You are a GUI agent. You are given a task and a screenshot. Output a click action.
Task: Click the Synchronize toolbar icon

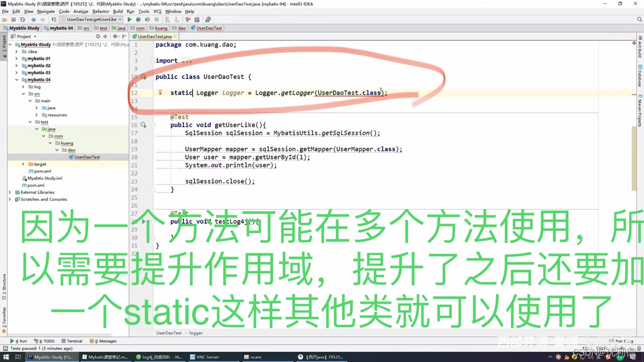tap(23, 20)
